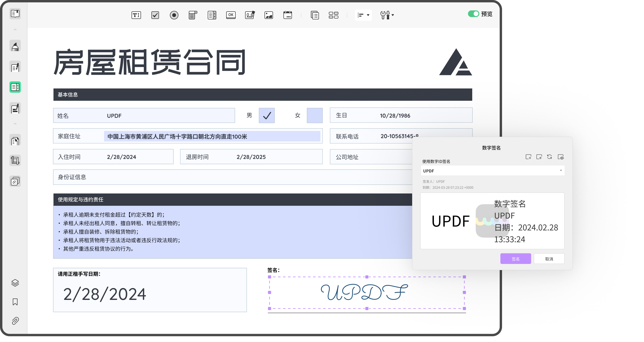The height and width of the screenshot is (342, 644).
Task: Click the 数字签名 dialog title
Action: [491, 148]
